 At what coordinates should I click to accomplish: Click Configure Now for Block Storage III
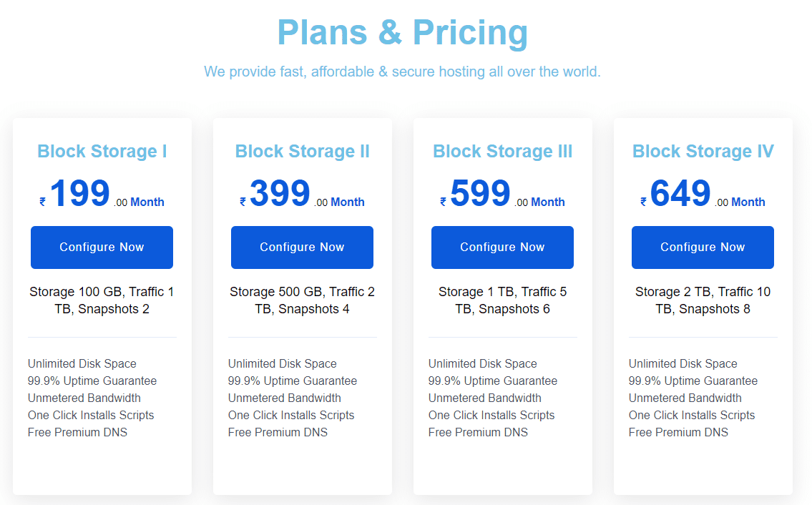click(502, 247)
